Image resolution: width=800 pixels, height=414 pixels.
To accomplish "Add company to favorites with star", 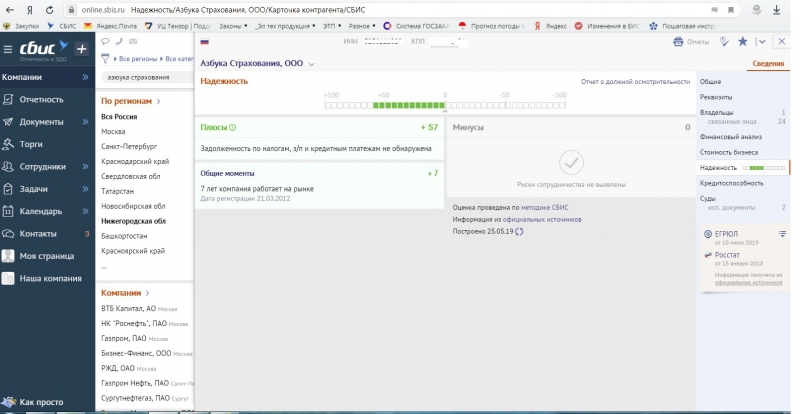I will coord(743,42).
